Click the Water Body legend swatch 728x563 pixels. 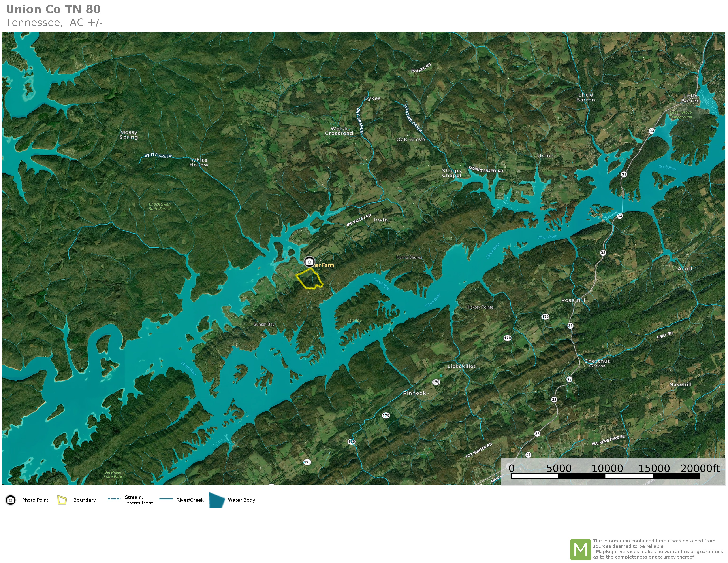[x=217, y=500]
